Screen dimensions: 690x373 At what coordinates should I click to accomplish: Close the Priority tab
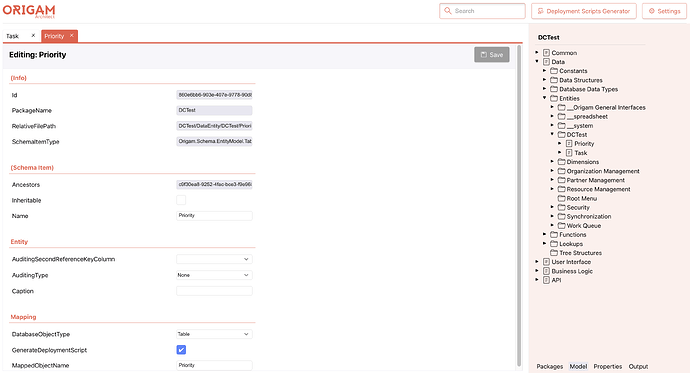click(x=72, y=36)
